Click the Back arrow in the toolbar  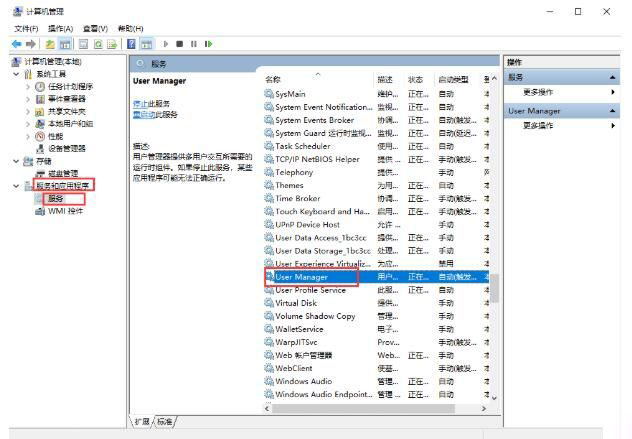tap(16, 44)
